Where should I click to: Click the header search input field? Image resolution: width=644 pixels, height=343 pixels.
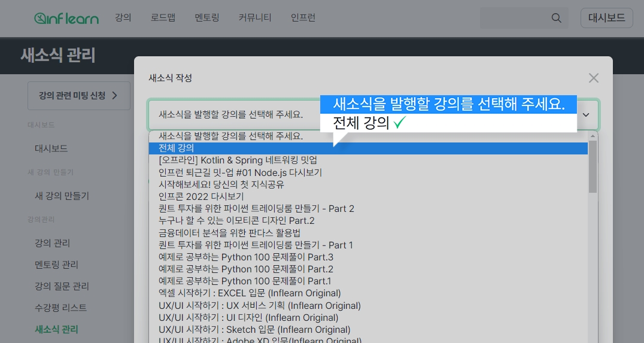515,18
